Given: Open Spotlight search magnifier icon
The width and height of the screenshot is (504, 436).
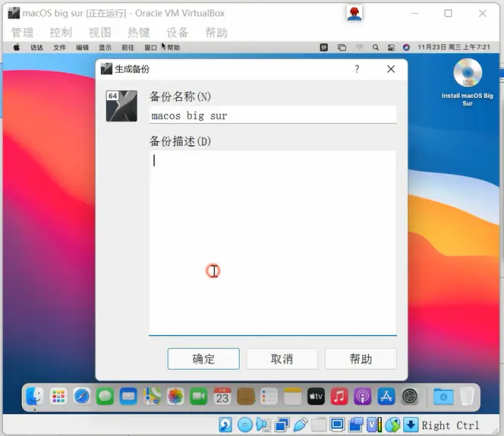Looking at the screenshot, I should click(x=376, y=47).
